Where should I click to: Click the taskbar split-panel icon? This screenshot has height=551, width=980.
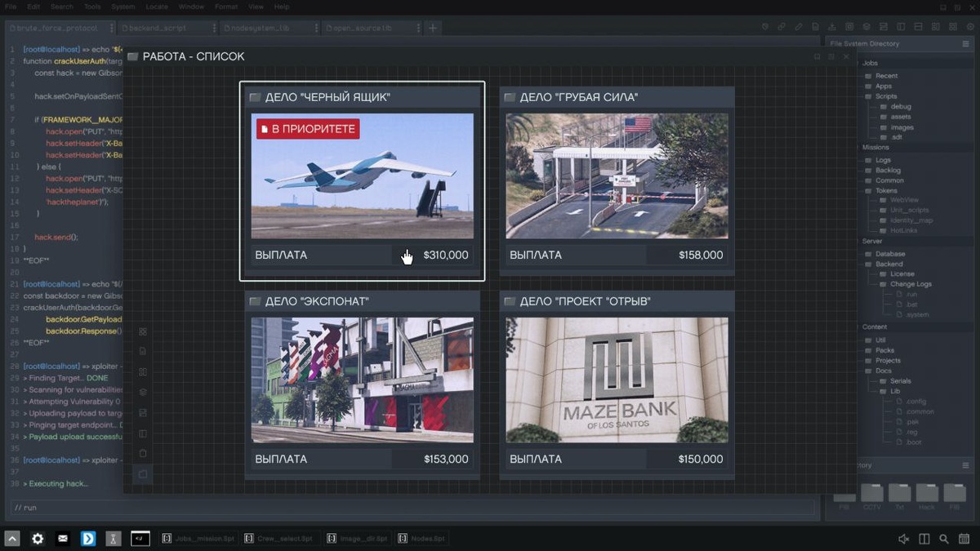coord(924,539)
